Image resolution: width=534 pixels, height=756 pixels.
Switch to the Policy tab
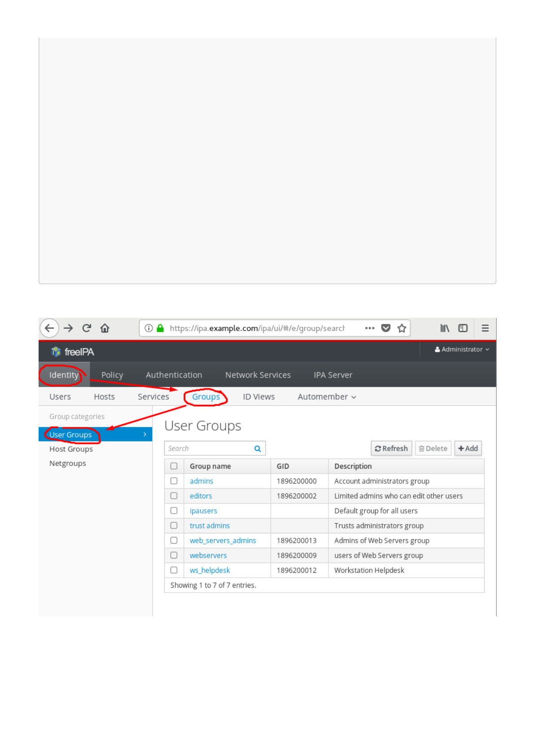point(112,375)
